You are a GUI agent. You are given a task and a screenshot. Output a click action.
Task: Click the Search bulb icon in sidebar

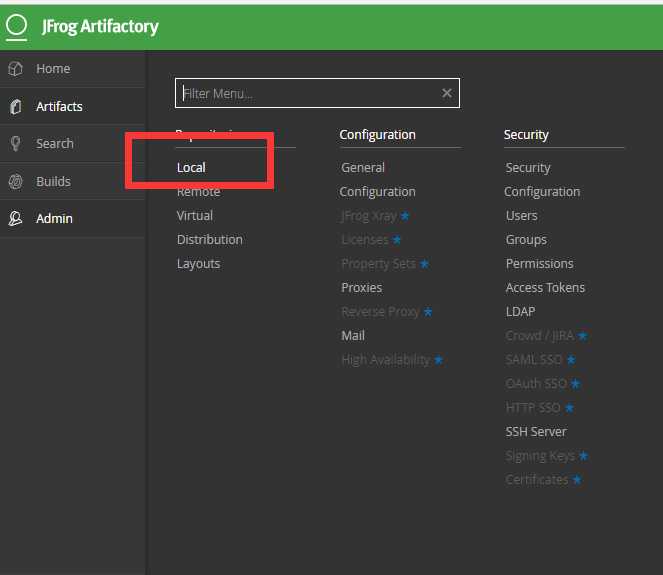click(16, 144)
